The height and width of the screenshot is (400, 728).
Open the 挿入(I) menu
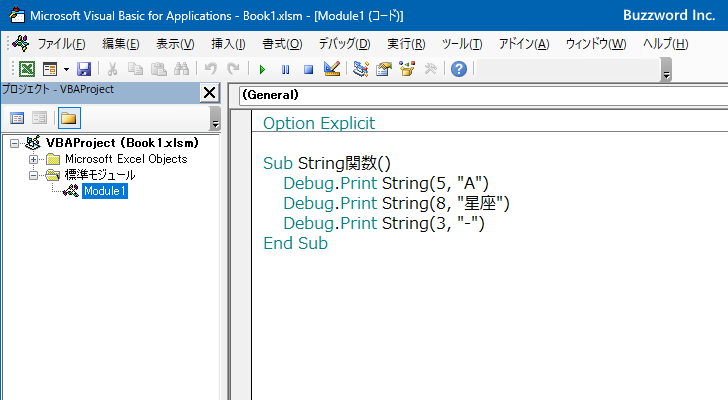(x=228, y=44)
